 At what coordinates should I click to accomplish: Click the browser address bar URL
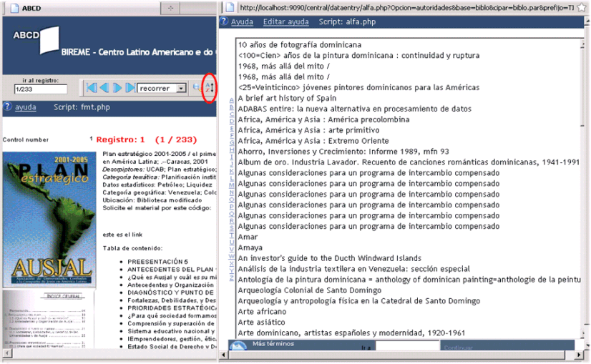tap(408, 7)
